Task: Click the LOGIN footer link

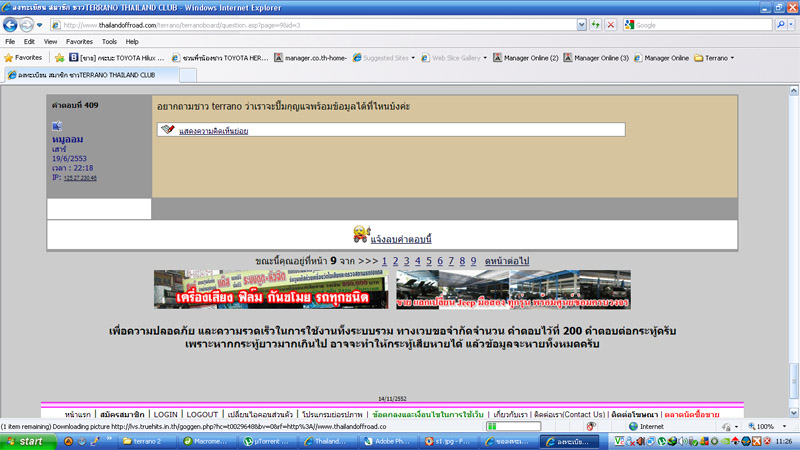Action: 165,414
